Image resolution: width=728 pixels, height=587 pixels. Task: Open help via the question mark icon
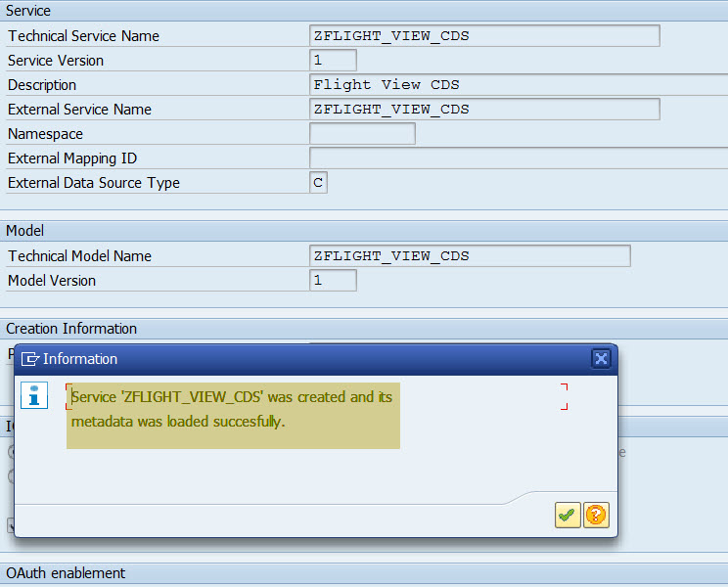(596, 515)
